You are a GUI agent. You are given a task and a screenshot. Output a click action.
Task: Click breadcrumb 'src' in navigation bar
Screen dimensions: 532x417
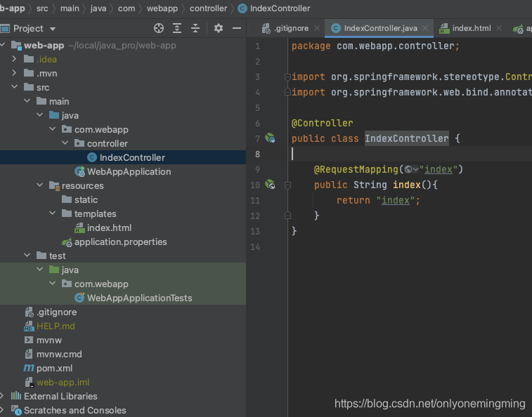(x=42, y=8)
